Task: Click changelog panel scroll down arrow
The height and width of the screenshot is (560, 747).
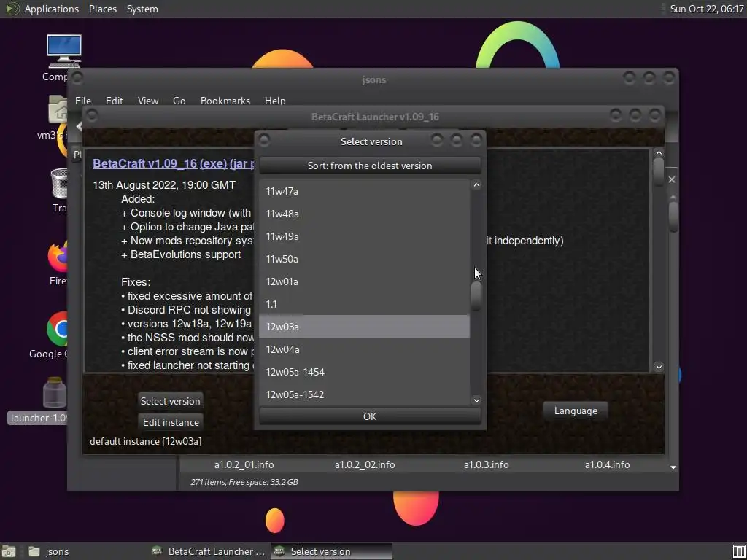Action: point(659,367)
